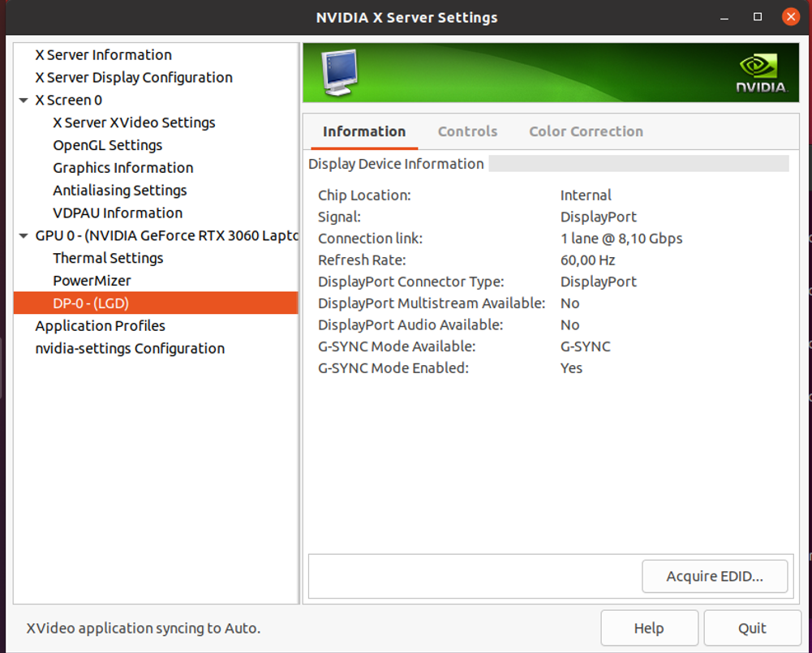812x653 pixels.
Task: Minimize the NVIDIA settings window
Action: (x=724, y=18)
